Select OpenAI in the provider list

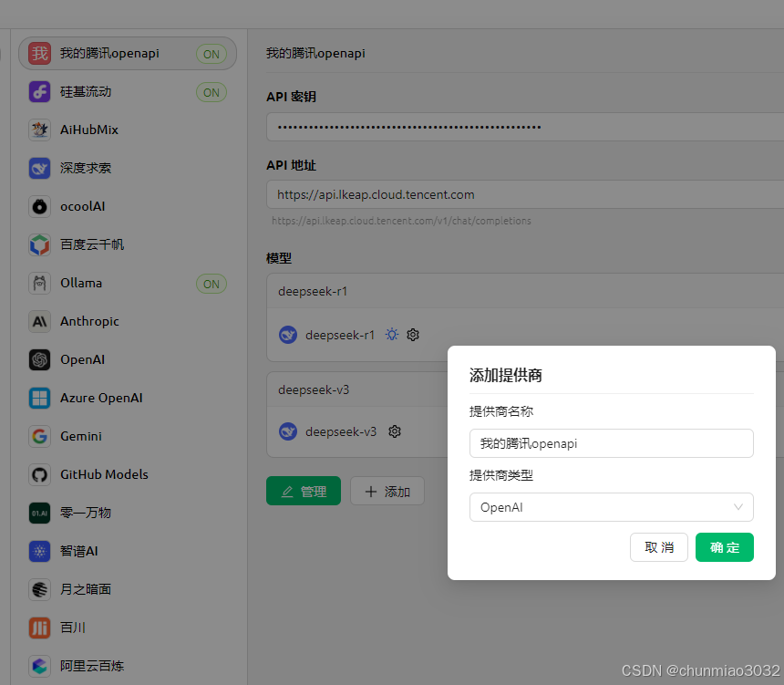tap(128, 359)
